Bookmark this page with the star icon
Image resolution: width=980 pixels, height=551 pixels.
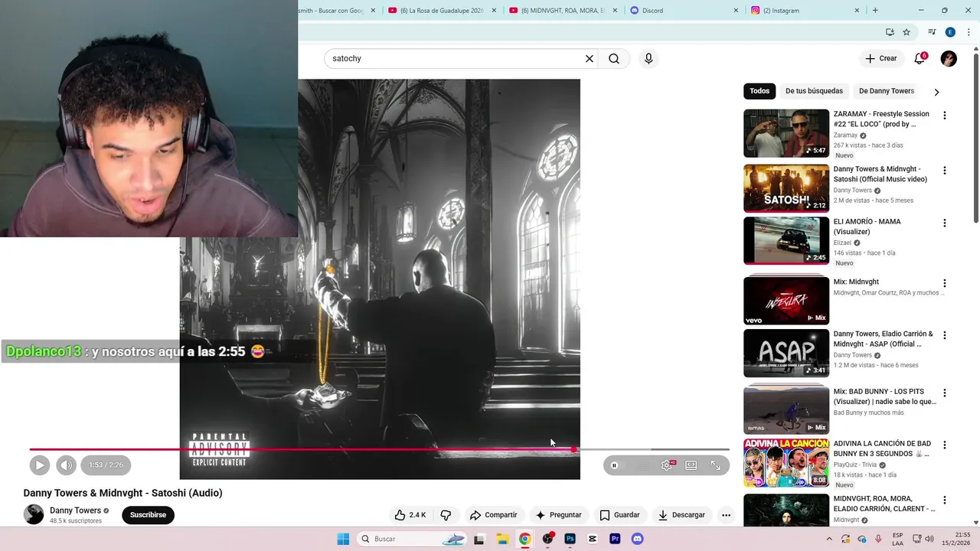[x=906, y=32]
